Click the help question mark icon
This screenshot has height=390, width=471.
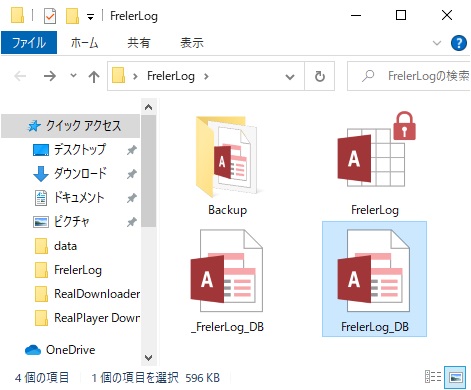click(458, 43)
